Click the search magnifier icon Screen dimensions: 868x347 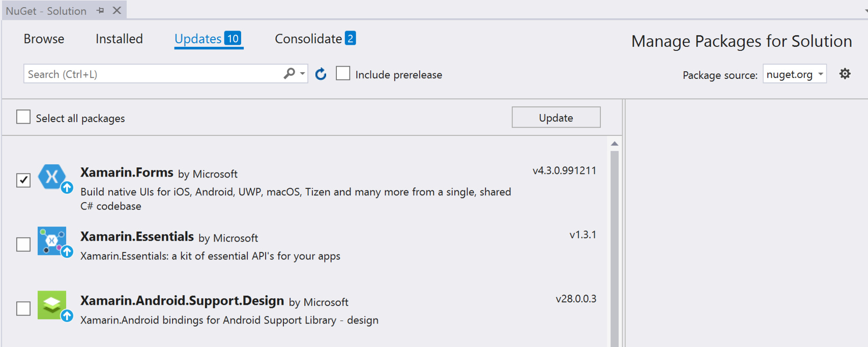tap(289, 74)
